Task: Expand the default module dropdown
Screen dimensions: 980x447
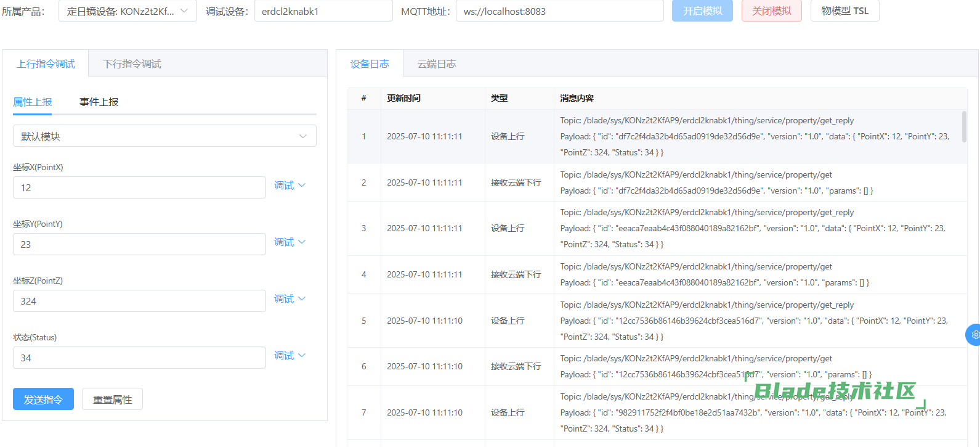Action: coord(164,136)
